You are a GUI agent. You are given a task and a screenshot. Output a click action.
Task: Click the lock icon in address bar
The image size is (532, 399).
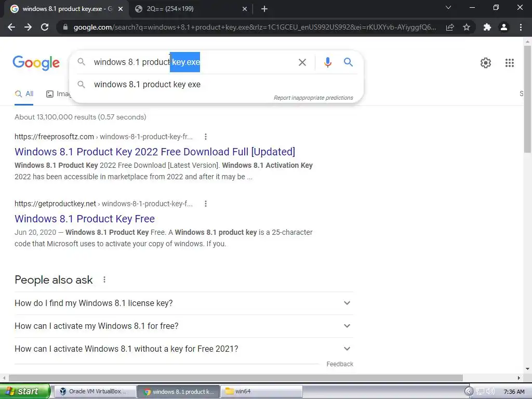(x=65, y=27)
